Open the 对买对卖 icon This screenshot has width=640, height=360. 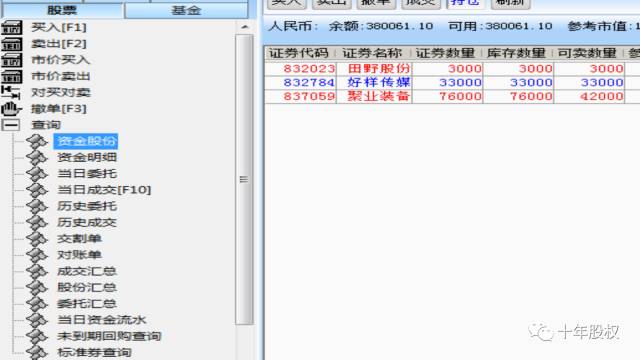[x=11, y=92]
